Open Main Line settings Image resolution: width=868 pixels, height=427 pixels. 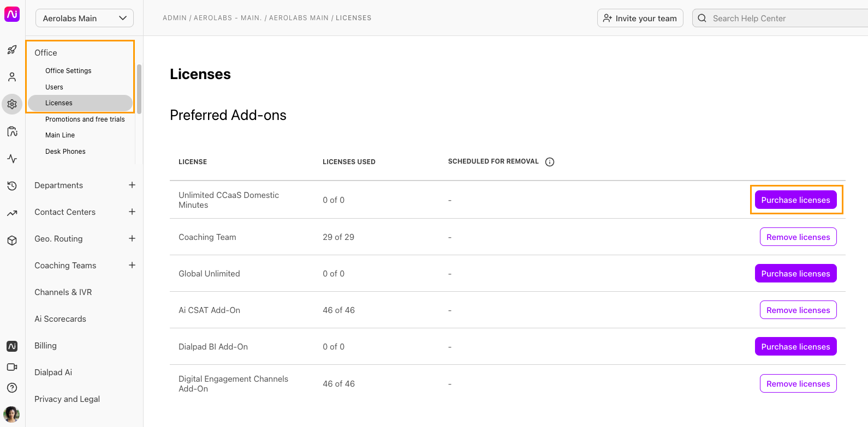click(60, 135)
